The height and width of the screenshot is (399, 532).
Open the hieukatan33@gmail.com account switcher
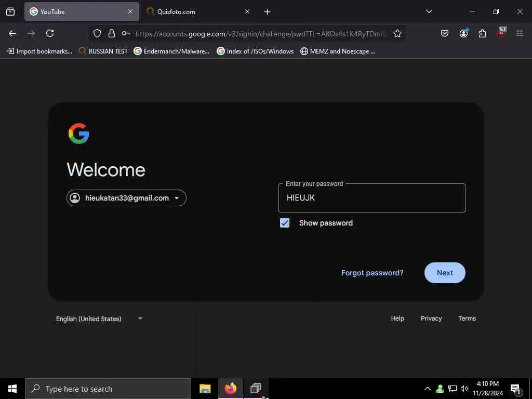click(x=126, y=198)
